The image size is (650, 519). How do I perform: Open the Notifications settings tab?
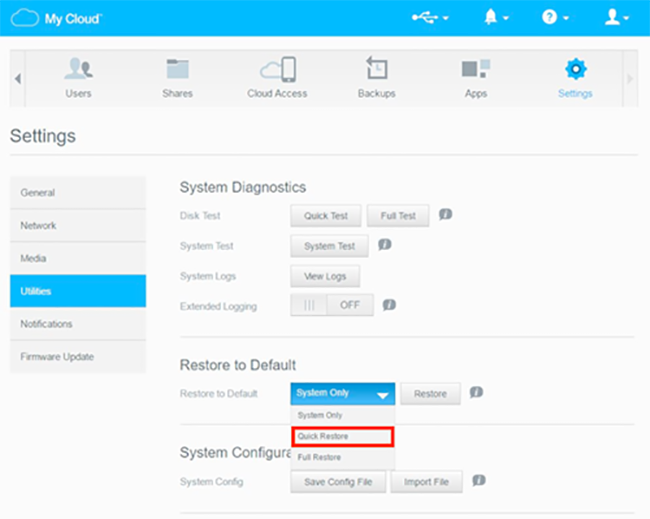coord(78,324)
